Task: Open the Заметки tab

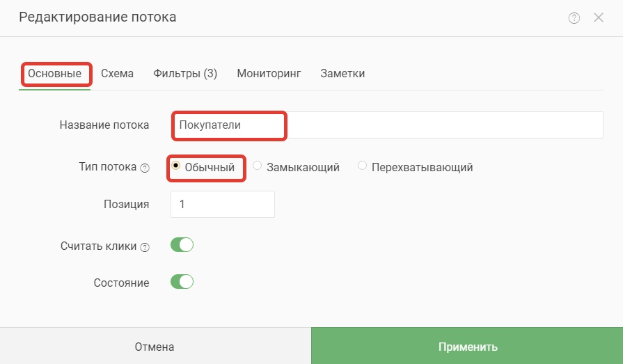Action: pyautogui.click(x=342, y=74)
